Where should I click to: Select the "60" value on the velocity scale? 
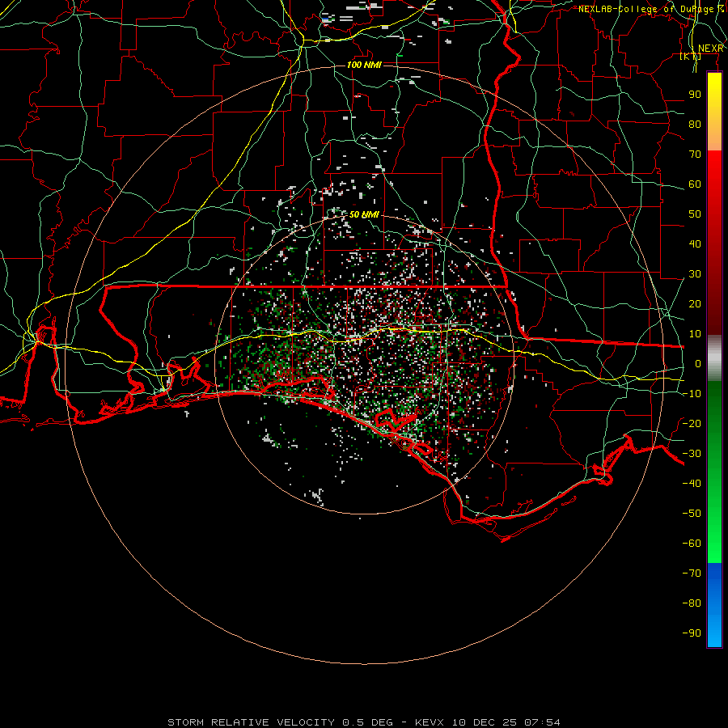695,184
